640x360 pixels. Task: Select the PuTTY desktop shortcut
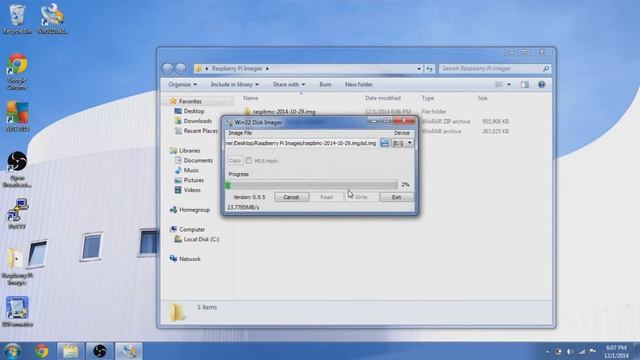[17, 214]
